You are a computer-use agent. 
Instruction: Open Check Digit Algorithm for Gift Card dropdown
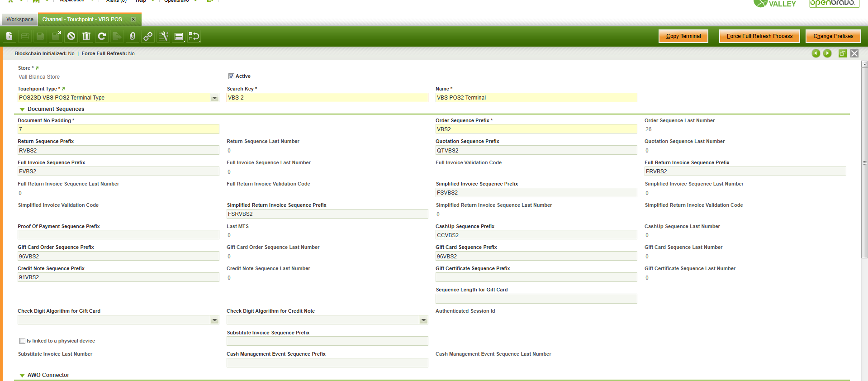click(214, 320)
